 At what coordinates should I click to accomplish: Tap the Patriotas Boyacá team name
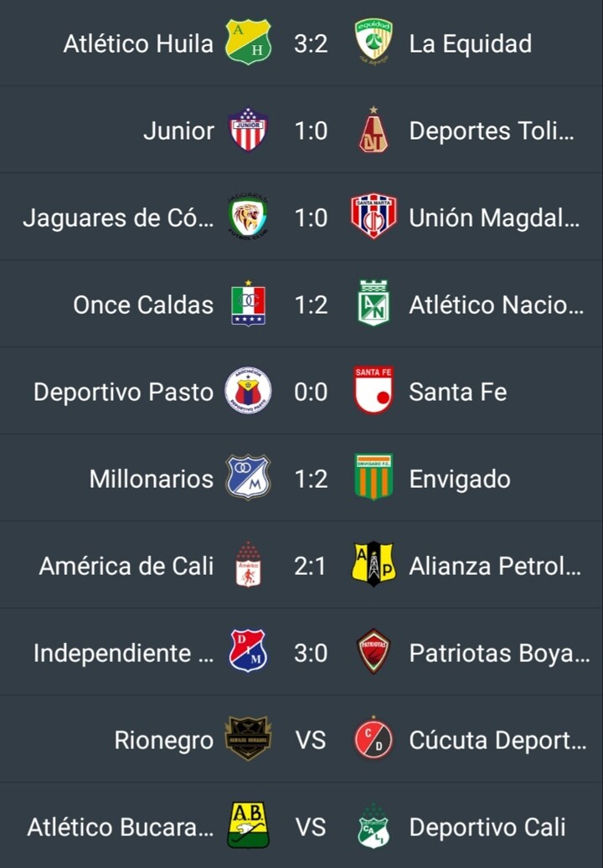499,653
